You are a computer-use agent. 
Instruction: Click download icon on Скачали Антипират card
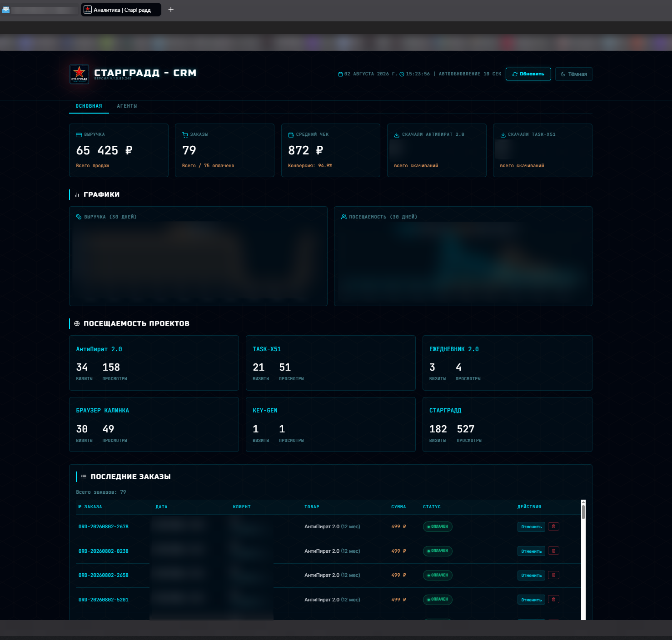pos(397,135)
